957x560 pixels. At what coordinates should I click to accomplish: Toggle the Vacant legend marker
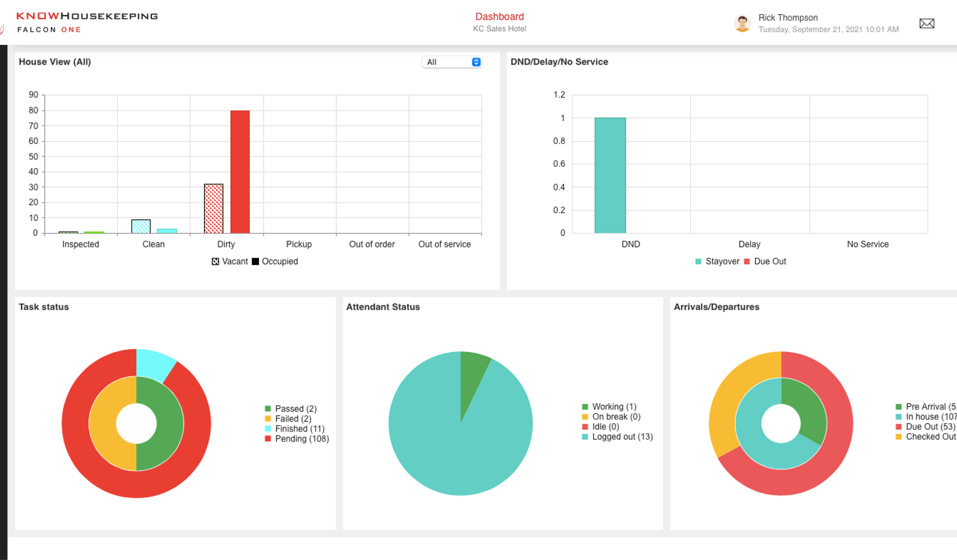tap(215, 262)
